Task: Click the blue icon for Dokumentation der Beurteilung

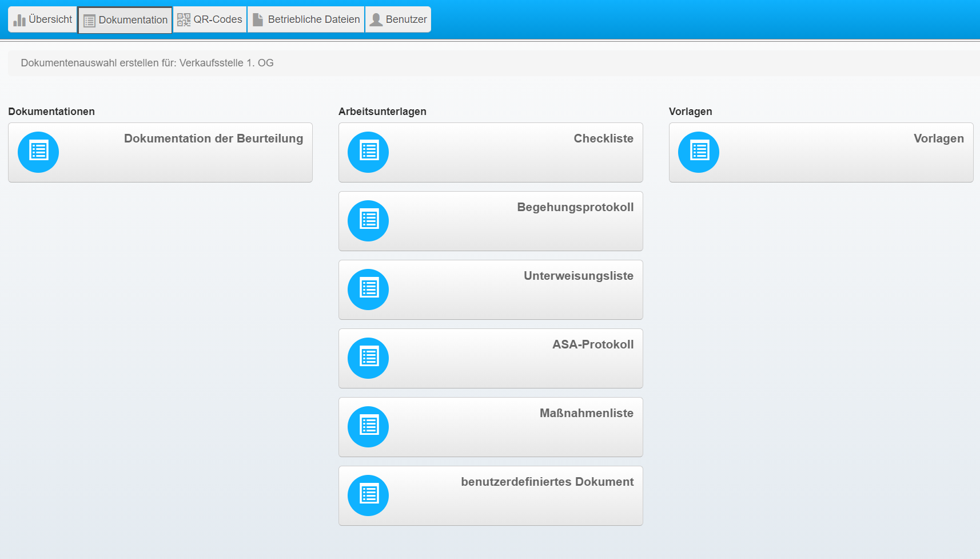Action: click(x=38, y=152)
